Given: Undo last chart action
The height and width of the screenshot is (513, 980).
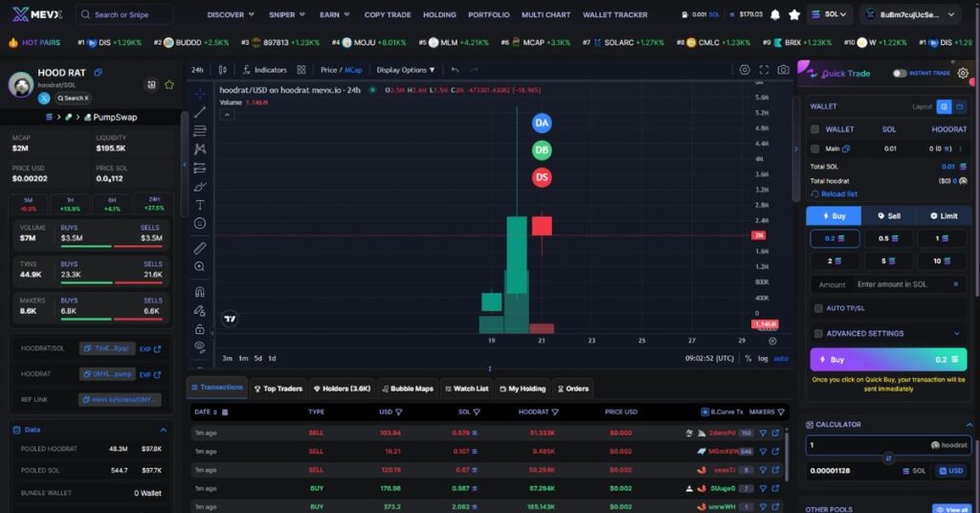Looking at the screenshot, I should point(455,70).
